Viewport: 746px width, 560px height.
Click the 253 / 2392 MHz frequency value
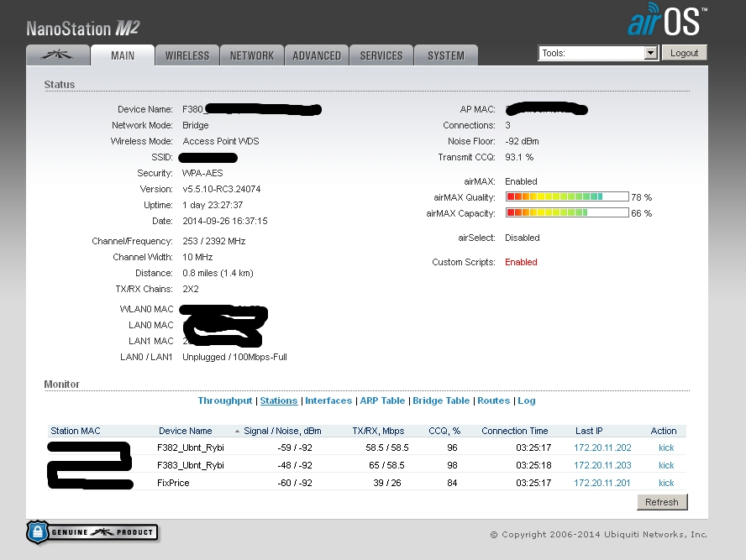click(x=214, y=241)
